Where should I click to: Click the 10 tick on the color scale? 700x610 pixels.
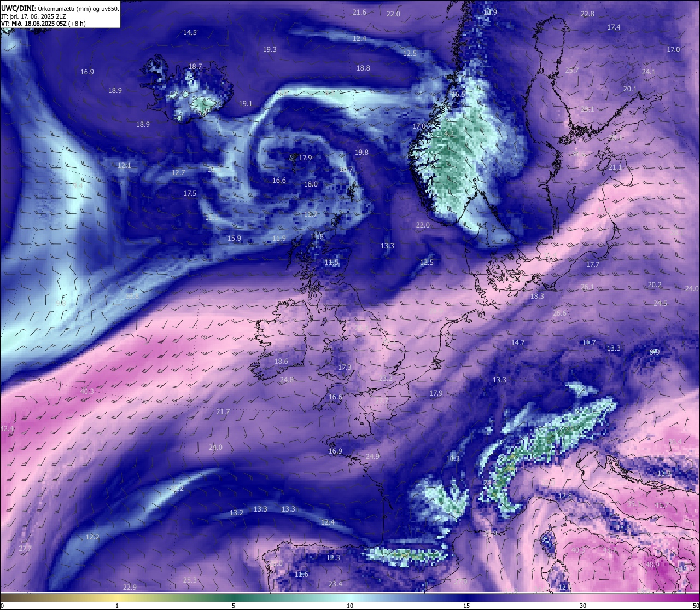coord(350,606)
